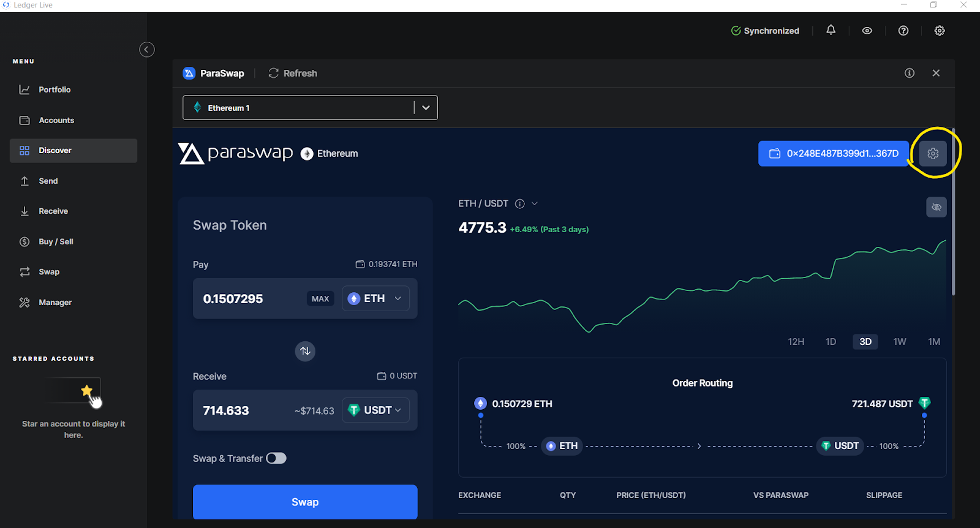Click the ParaSwap info icon
980x528 pixels.
pos(910,73)
